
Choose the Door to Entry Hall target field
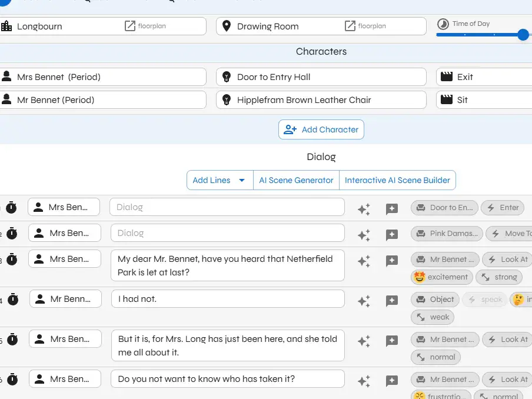(x=321, y=77)
